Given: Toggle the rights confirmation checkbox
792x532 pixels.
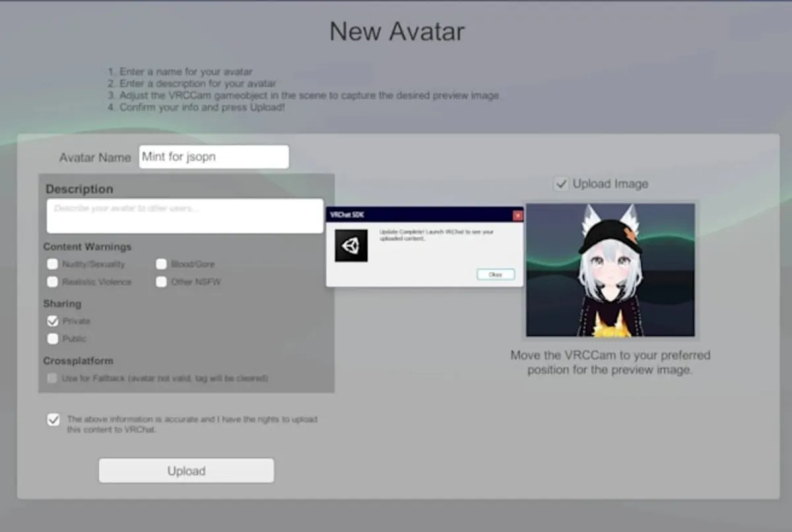Looking at the screenshot, I should pos(53,420).
